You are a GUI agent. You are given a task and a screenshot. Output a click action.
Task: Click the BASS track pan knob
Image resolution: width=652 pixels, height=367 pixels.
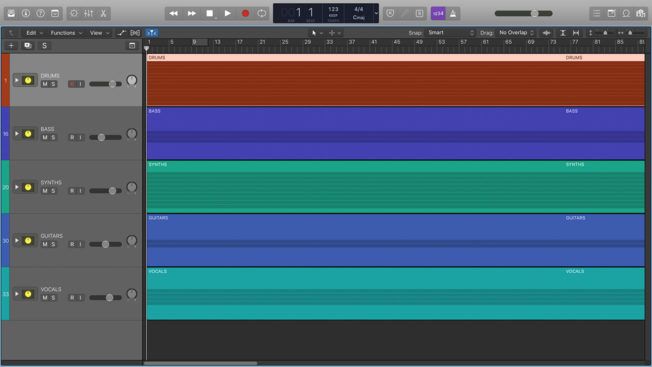tap(131, 133)
